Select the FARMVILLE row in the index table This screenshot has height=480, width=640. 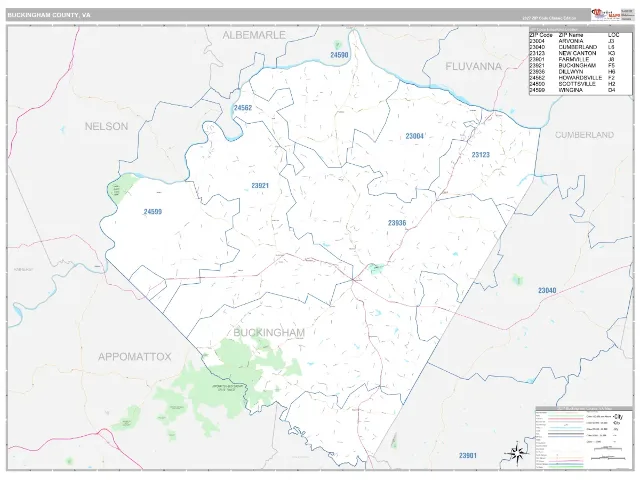click(x=580, y=60)
